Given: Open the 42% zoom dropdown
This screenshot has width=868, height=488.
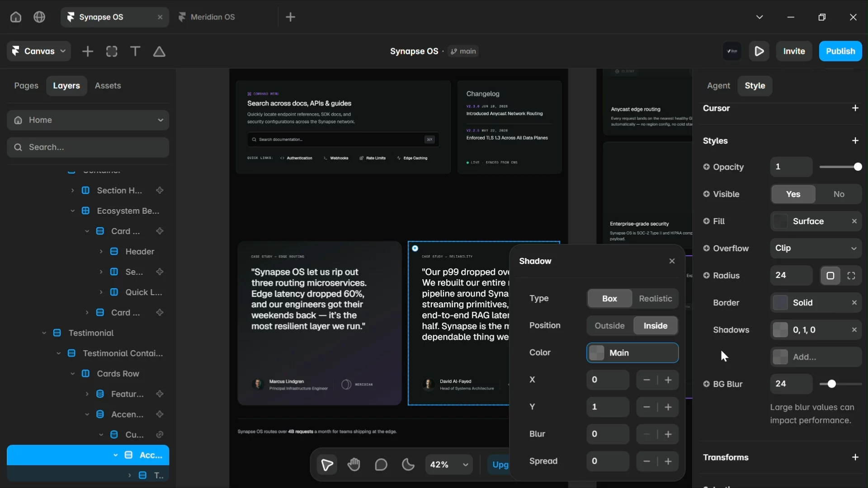Looking at the screenshot, I should pos(449,465).
